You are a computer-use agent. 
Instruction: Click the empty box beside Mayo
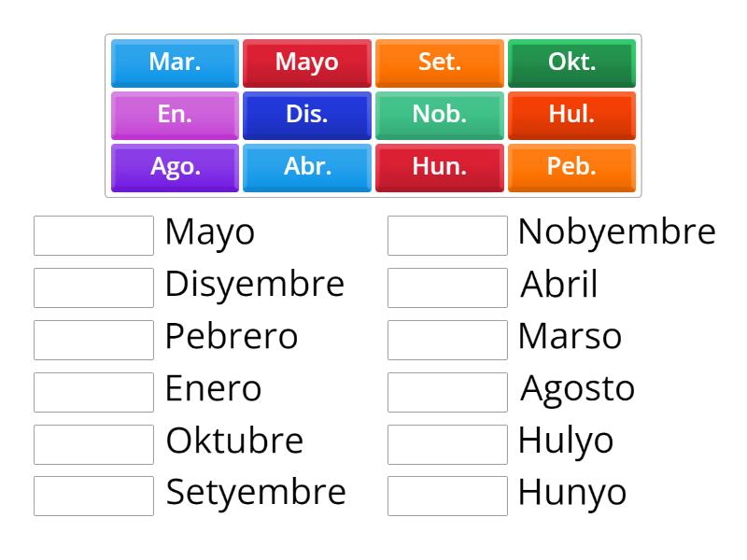pyautogui.click(x=93, y=235)
